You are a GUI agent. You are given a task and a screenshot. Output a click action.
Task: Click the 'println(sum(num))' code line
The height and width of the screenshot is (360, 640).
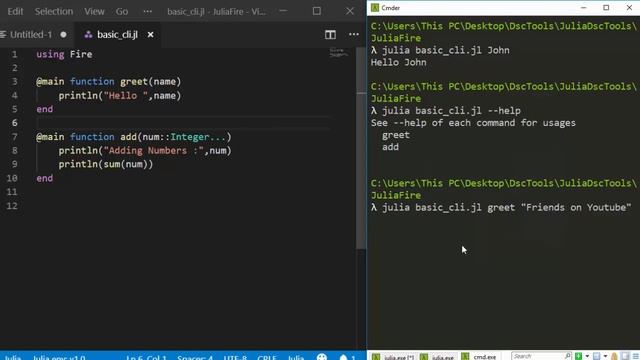pyautogui.click(x=106, y=164)
